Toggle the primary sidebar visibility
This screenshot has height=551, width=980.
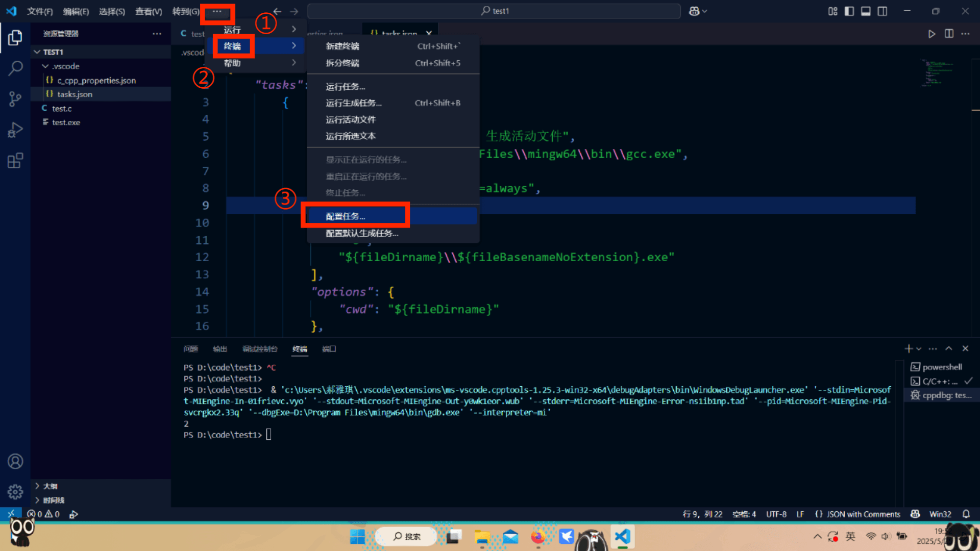point(849,11)
